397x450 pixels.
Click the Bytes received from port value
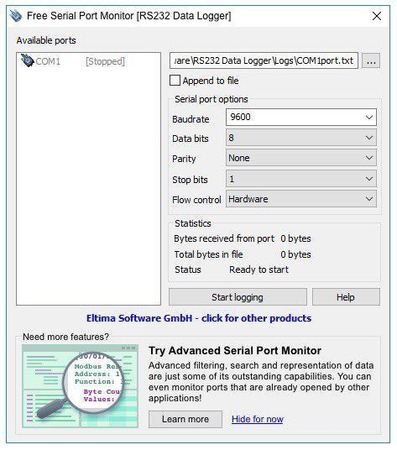(296, 239)
